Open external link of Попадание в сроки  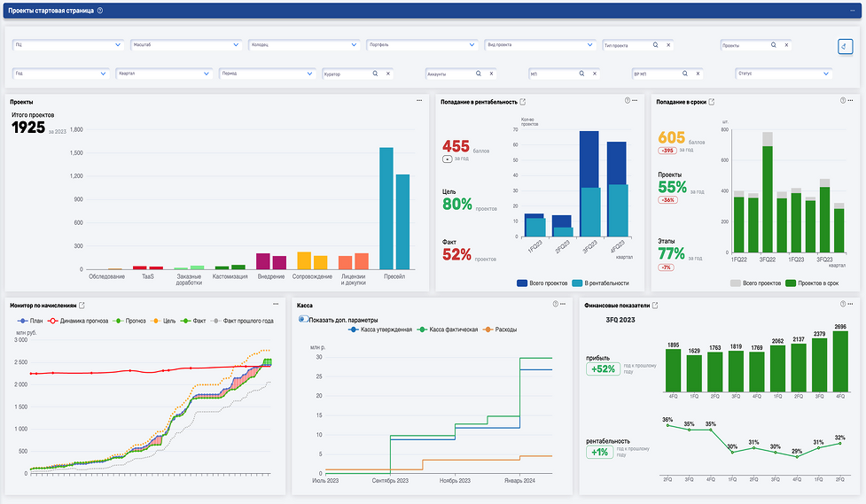click(x=712, y=102)
